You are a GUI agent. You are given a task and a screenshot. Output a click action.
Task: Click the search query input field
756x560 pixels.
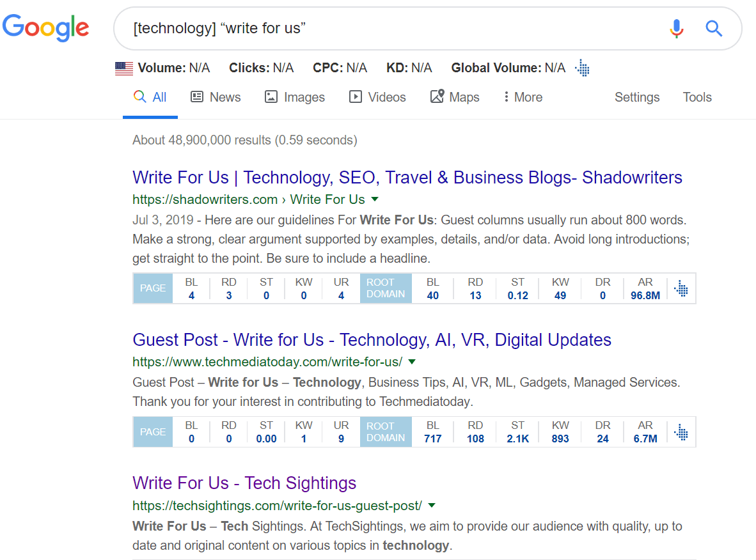click(x=395, y=28)
